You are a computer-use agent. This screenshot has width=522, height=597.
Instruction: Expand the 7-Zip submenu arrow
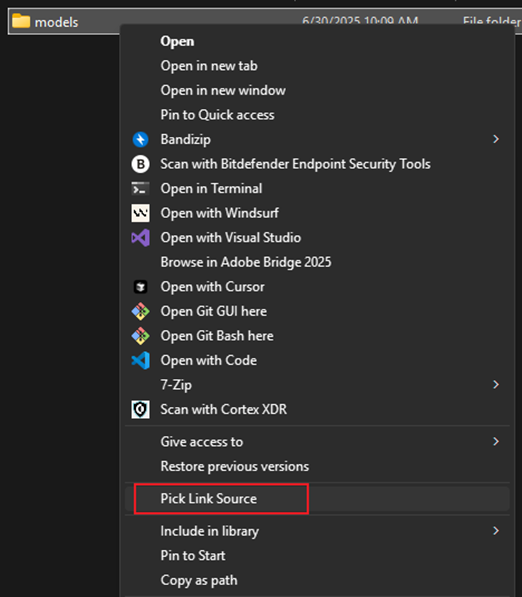pos(496,385)
